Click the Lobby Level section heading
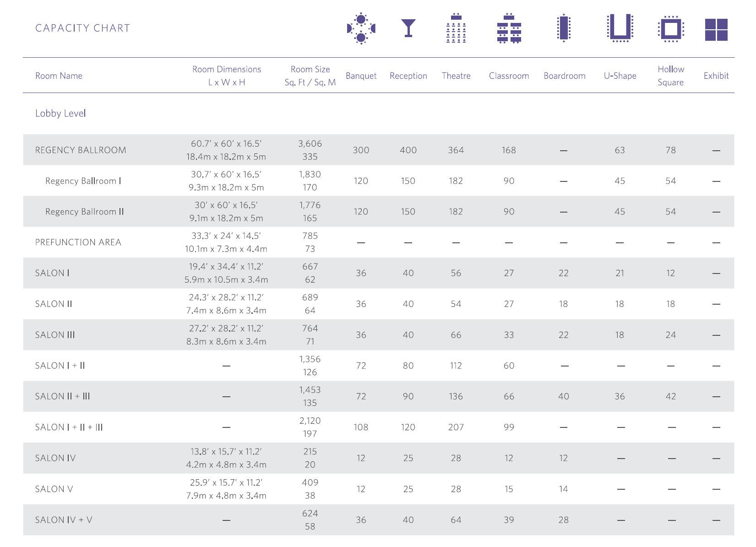 pos(60,113)
